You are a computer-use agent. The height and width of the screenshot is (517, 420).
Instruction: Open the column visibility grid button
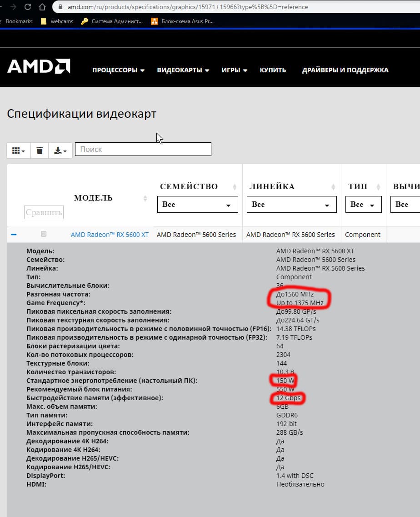point(19,151)
